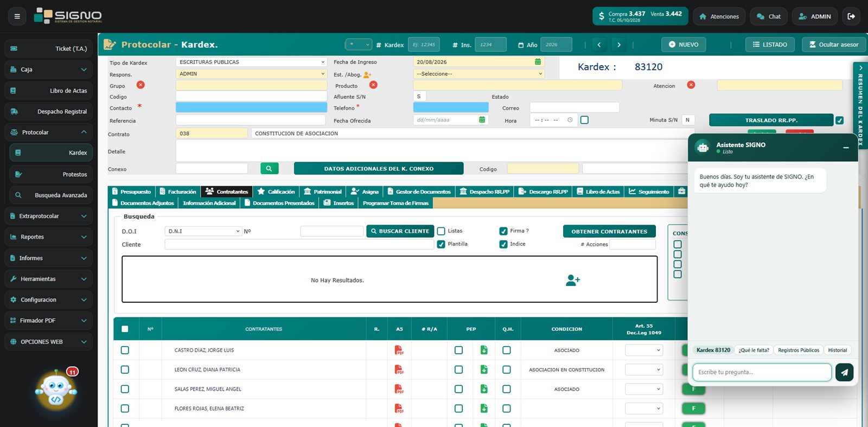Open PDF icon for Salas Perez, Miguel Angel

[x=399, y=389]
